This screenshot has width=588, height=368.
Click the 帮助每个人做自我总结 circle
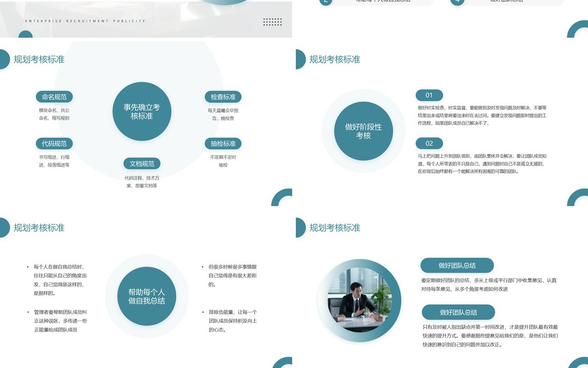[x=147, y=296]
